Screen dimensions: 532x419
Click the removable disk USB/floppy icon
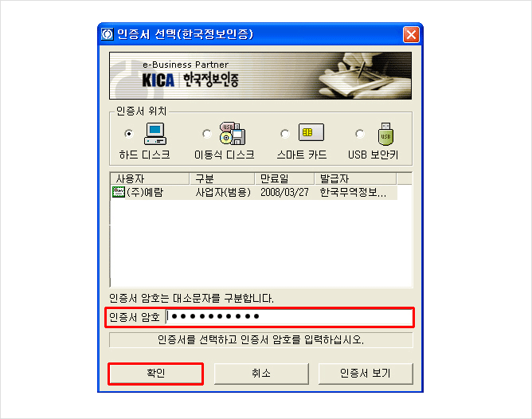233,133
